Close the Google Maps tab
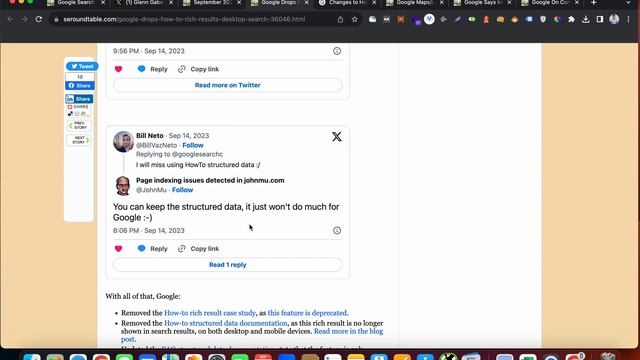The width and height of the screenshot is (640, 360). (442, 3)
